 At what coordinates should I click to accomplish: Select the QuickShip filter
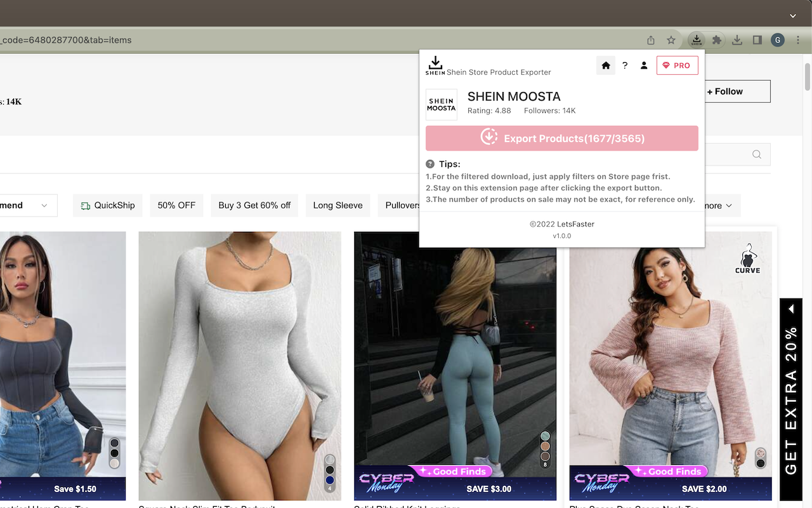[x=108, y=205]
